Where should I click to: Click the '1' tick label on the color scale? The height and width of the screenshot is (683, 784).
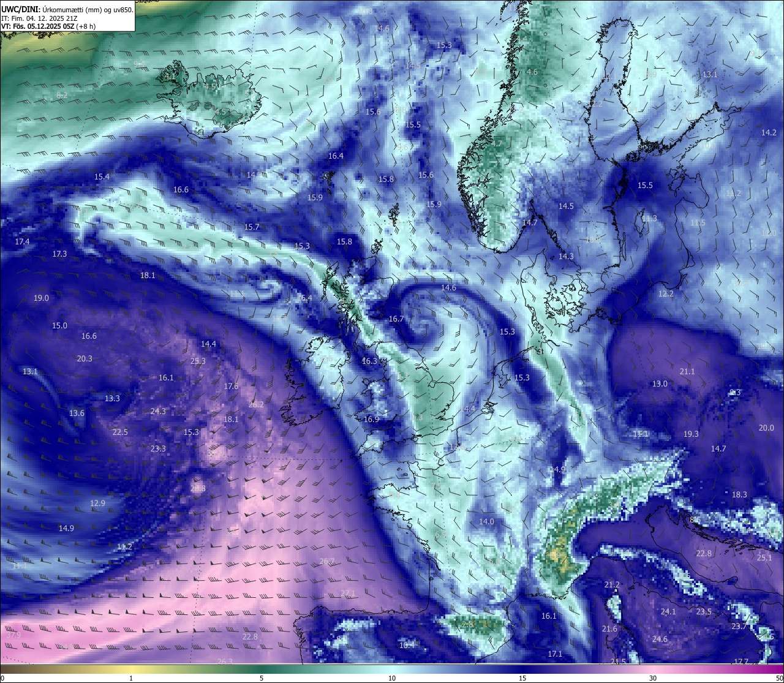(x=131, y=678)
